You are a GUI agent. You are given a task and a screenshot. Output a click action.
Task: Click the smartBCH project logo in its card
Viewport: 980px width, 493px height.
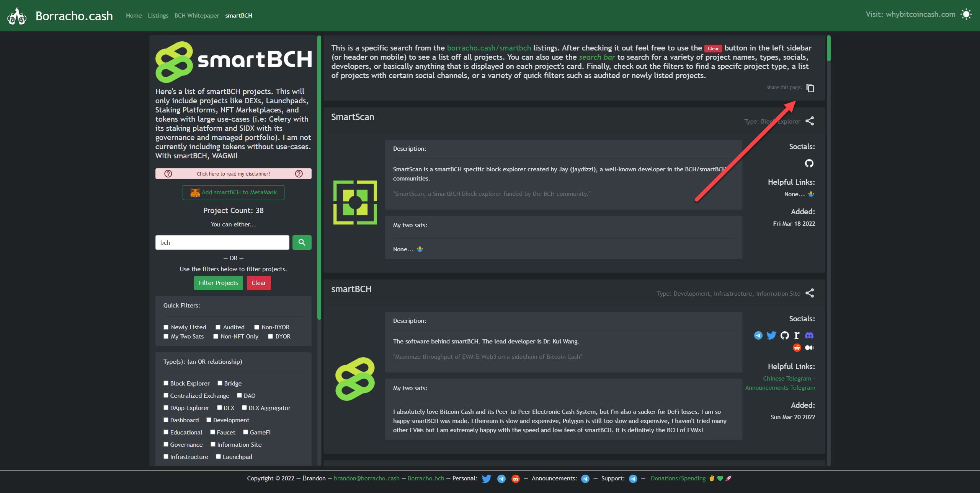(x=355, y=379)
